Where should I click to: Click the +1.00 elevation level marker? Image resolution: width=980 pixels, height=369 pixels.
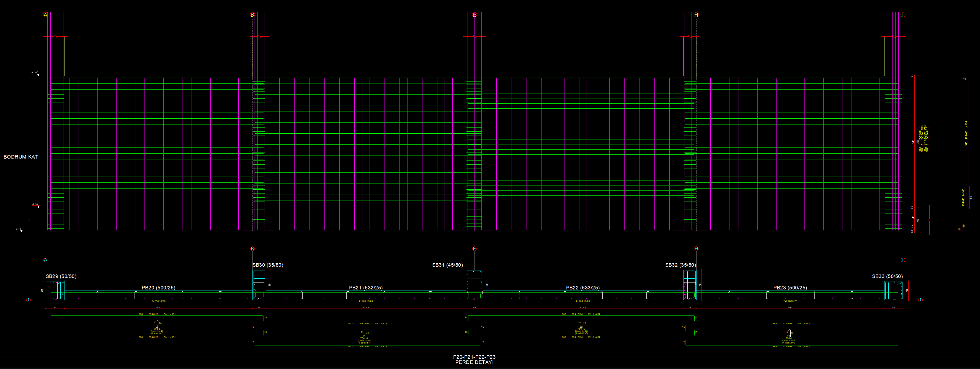pos(35,73)
